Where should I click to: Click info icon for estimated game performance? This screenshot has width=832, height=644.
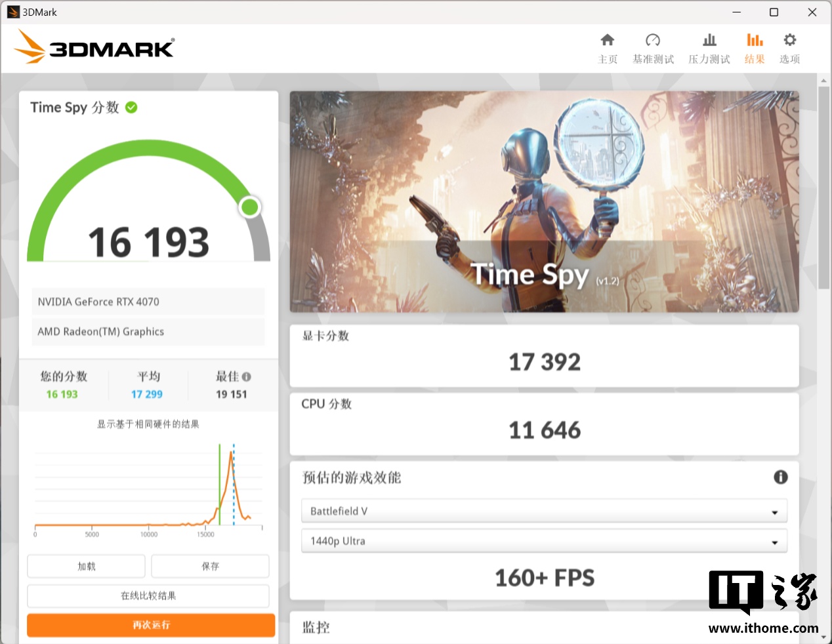pos(780,477)
